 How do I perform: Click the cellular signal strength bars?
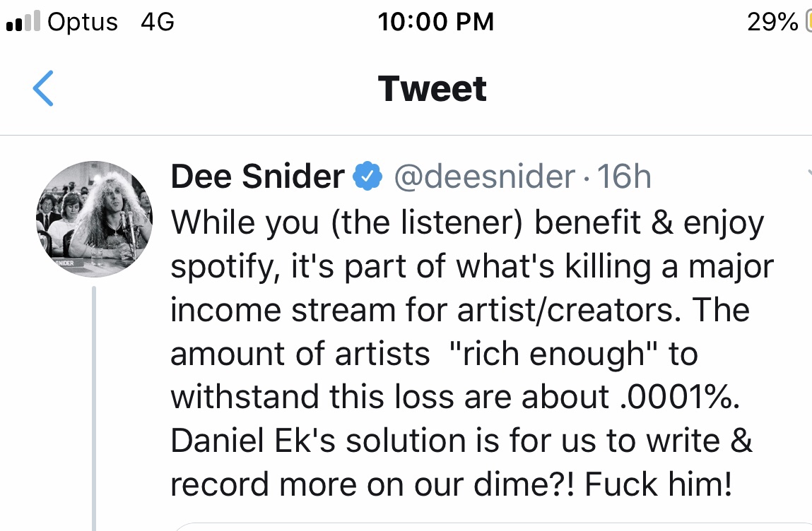coord(23,23)
